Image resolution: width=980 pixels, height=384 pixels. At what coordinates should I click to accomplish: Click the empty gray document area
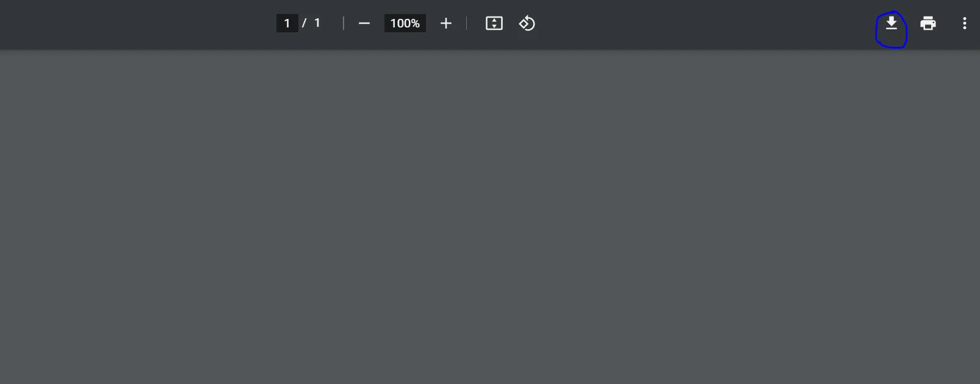pos(490,216)
